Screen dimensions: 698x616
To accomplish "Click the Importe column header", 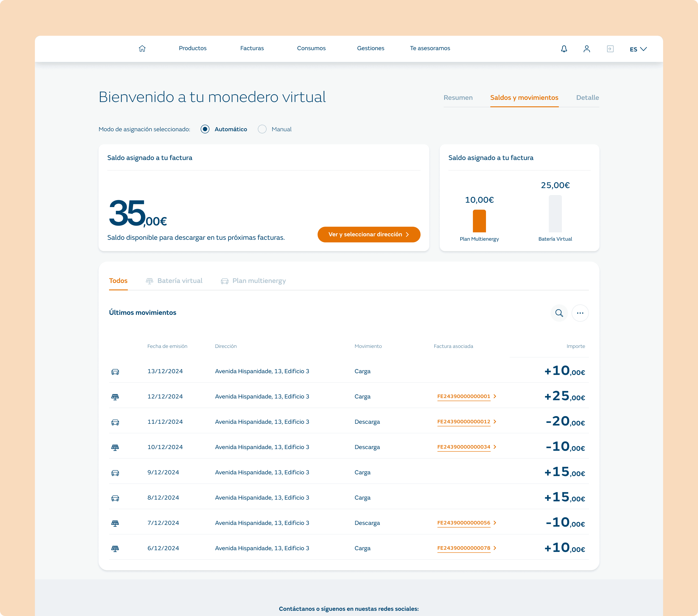I will pos(575,346).
